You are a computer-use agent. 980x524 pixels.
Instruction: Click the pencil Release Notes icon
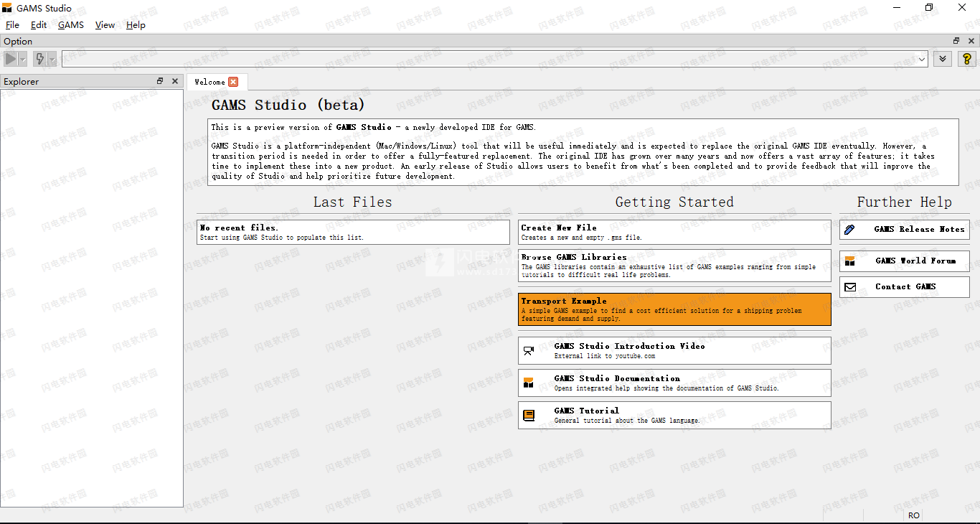tap(850, 230)
